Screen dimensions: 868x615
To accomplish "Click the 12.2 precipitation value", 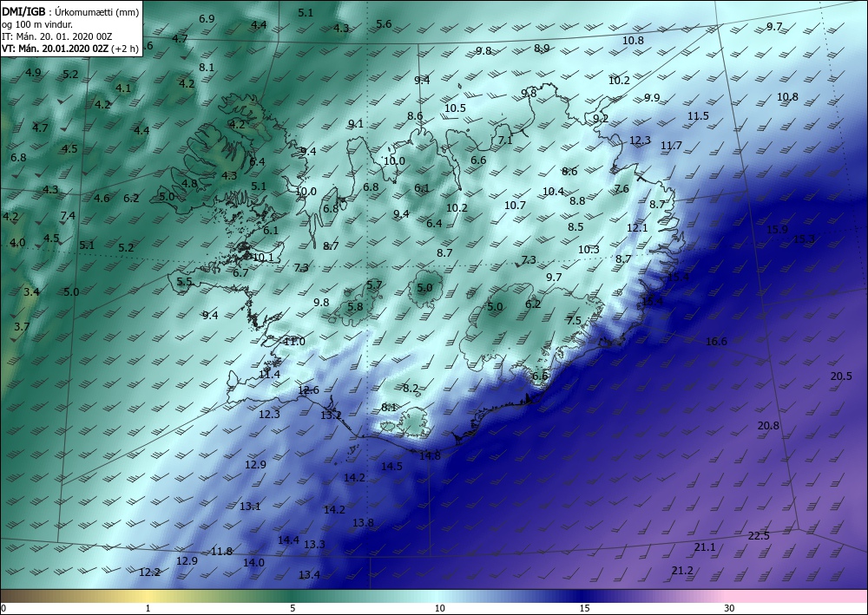I will (x=149, y=572).
